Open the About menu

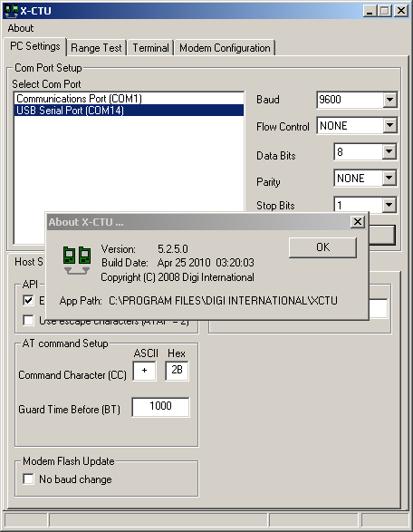pyautogui.click(x=20, y=28)
